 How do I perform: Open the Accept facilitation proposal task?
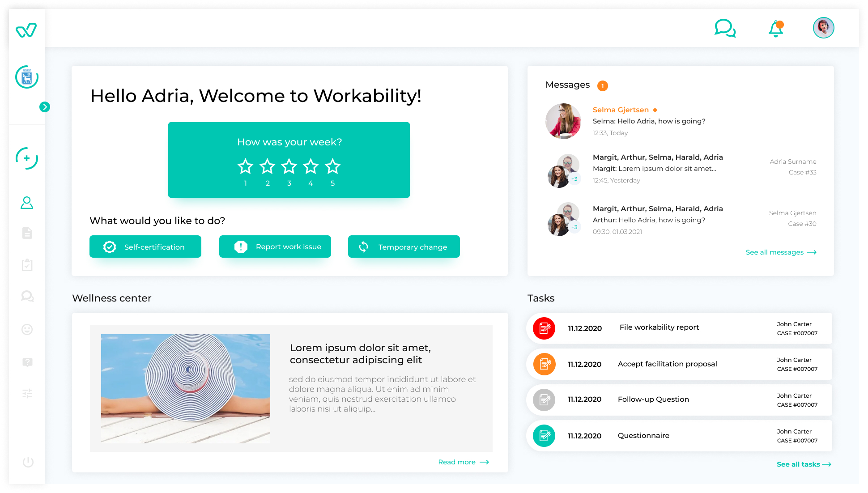click(x=679, y=364)
